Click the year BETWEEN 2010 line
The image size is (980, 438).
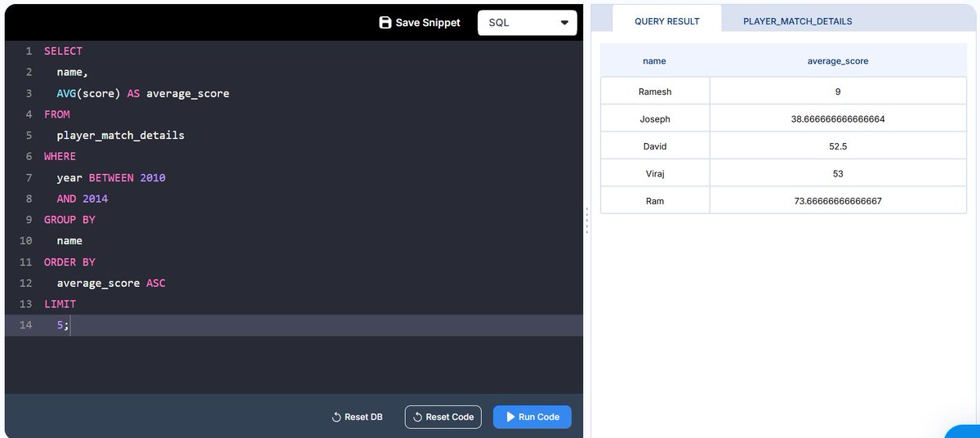point(111,177)
